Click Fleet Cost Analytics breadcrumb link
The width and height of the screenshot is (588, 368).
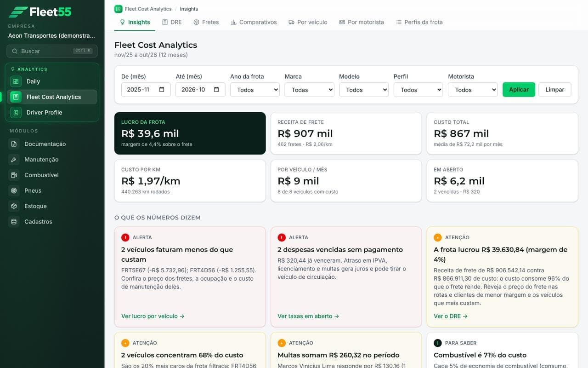pos(148,9)
